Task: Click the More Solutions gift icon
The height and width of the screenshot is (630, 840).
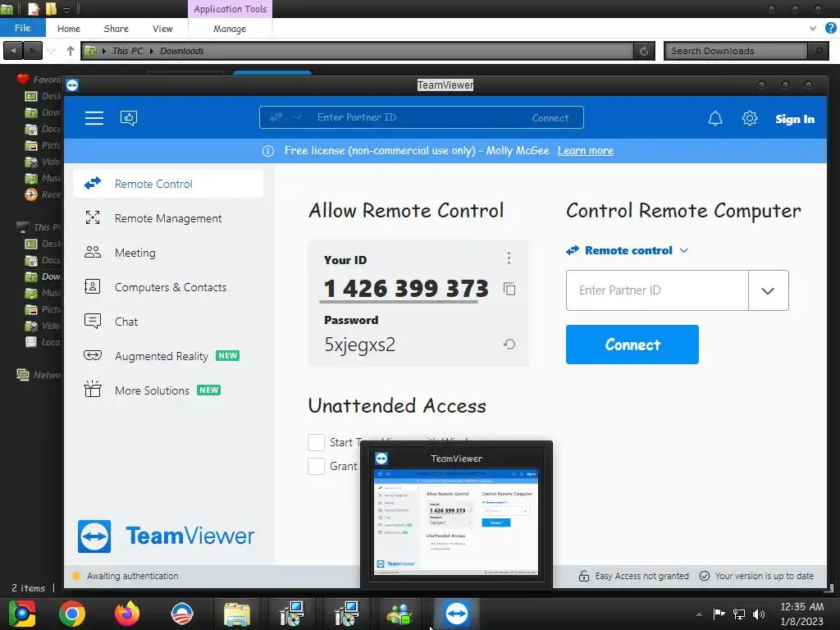Action: [x=93, y=389]
